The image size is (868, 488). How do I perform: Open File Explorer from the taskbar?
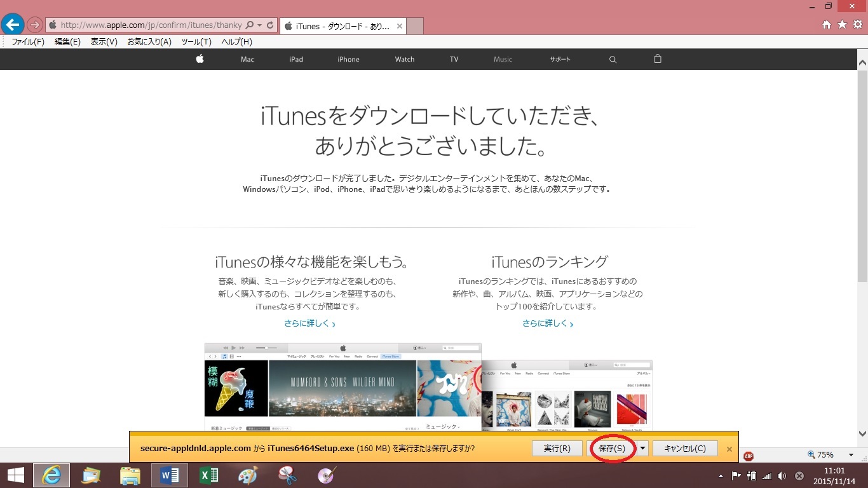pos(130,475)
